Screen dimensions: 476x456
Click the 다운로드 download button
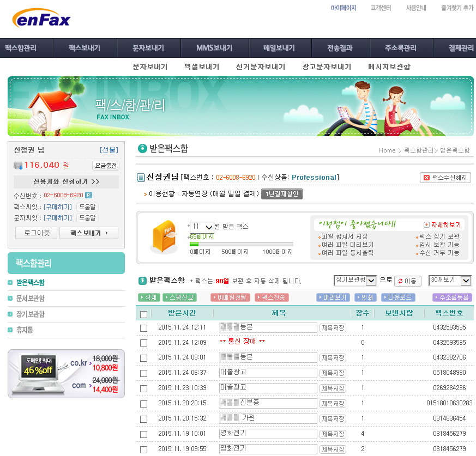tap(398, 297)
